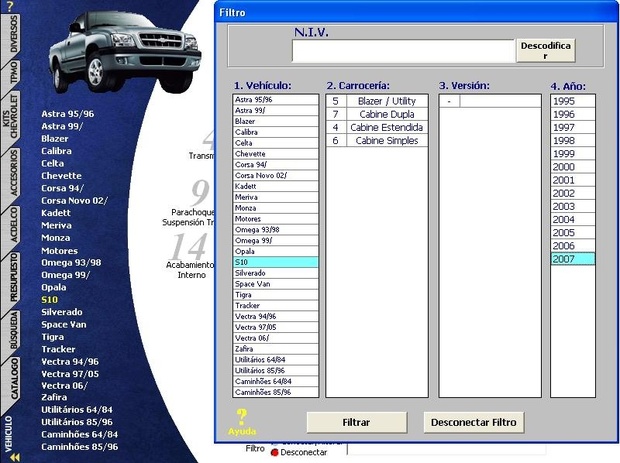
Task: Open Tigra in blue sidebar list
Action: (x=53, y=337)
